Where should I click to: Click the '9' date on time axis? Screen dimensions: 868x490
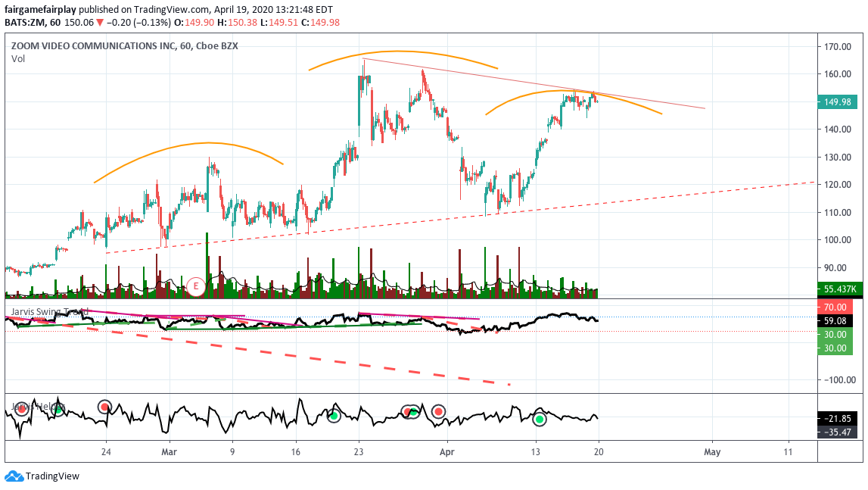tap(232, 451)
